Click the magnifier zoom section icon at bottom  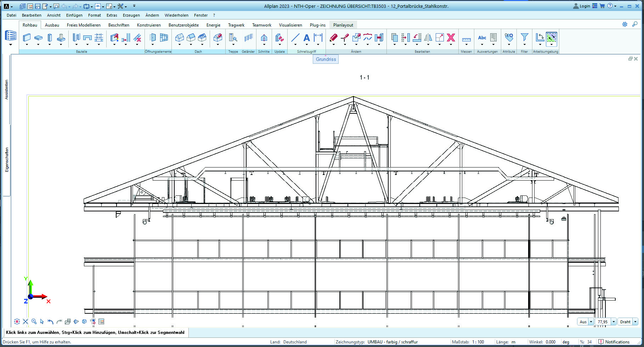(x=34, y=322)
